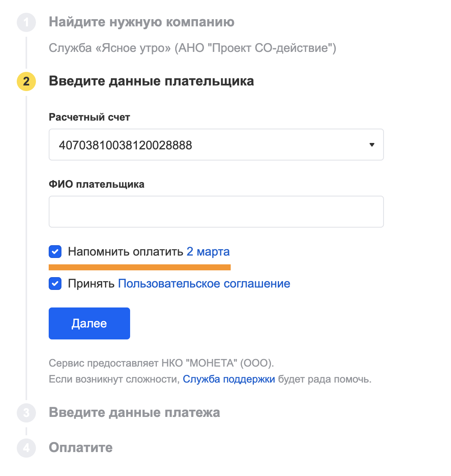Click the 'Напомнить оплатить' label text
This screenshot has width=451, height=476.
[x=125, y=252]
